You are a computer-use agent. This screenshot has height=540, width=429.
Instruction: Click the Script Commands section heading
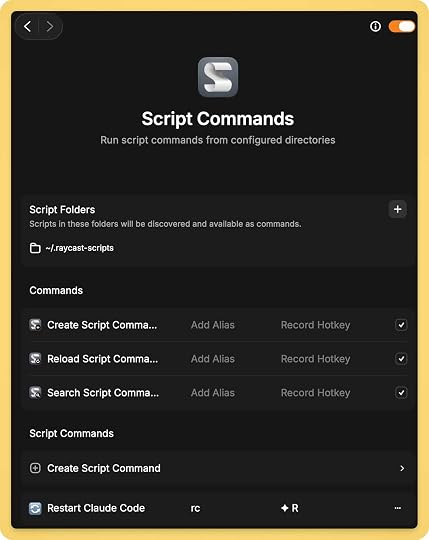click(72, 433)
